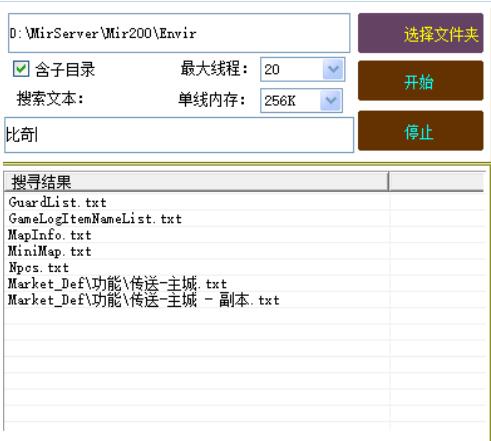Select GameLogItemNameList.txt in results
This screenshot has width=491, height=441.
pyautogui.click(x=95, y=219)
